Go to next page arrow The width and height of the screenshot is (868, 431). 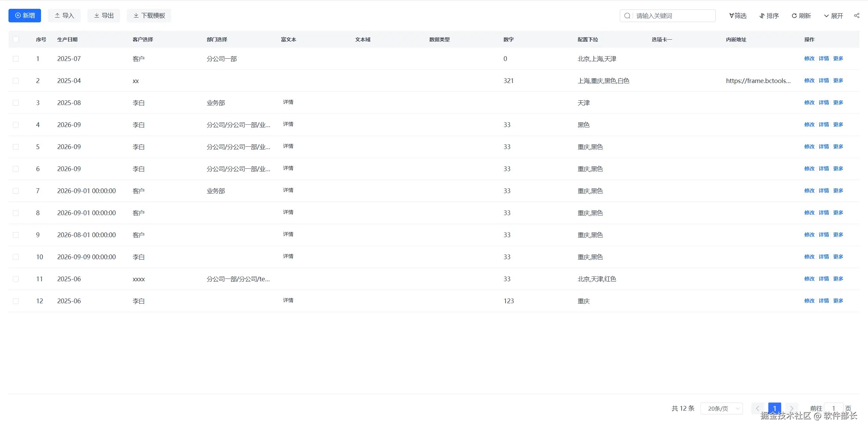791,408
